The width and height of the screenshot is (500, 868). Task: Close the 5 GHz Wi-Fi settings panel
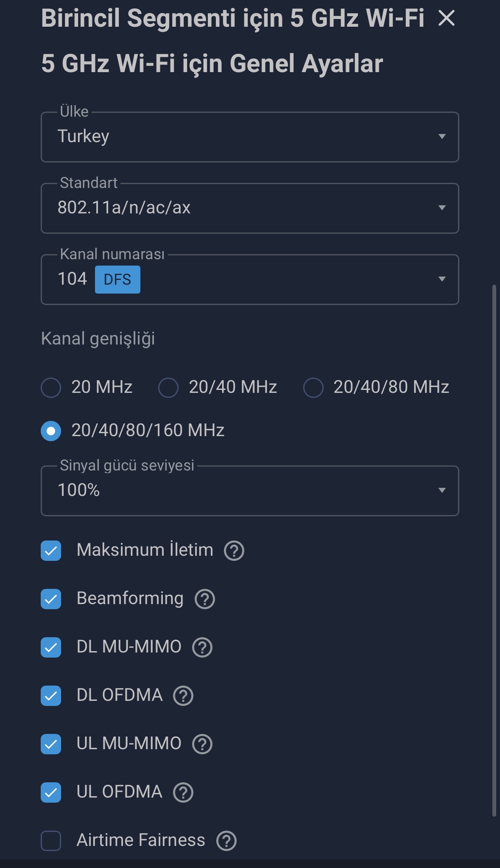point(447,18)
